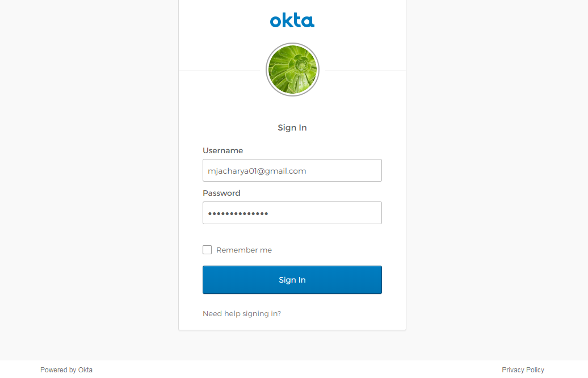Screen dimensions: 588x378
Task: Click the Password field label
Action: click(x=221, y=193)
